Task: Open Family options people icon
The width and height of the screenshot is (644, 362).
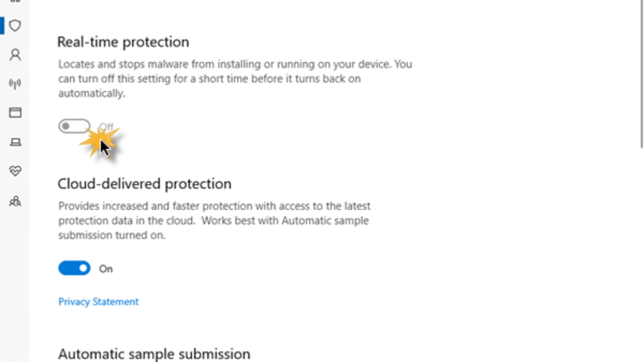Action: (15, 201)
